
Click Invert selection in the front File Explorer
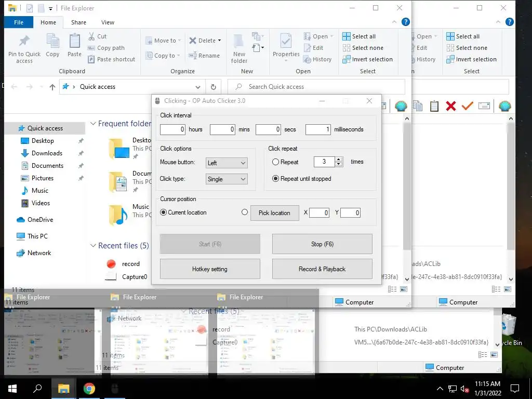(x=367, y=59)
